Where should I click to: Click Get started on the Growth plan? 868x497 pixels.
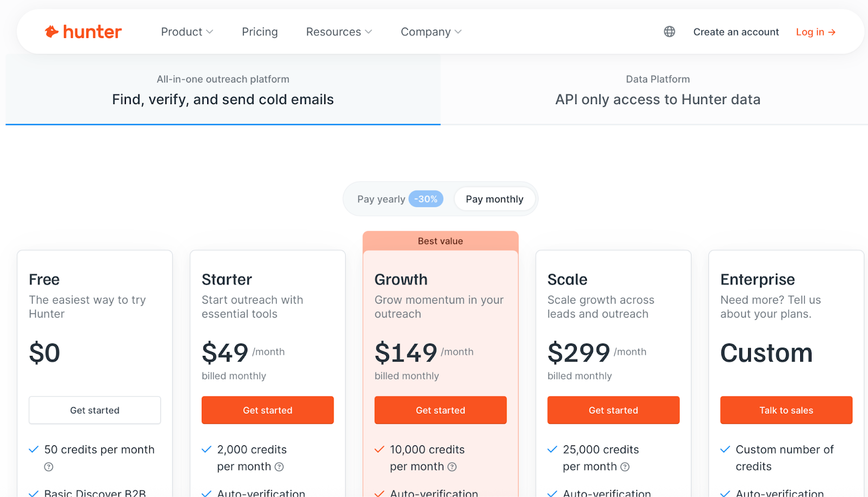[x=440, y=410]
